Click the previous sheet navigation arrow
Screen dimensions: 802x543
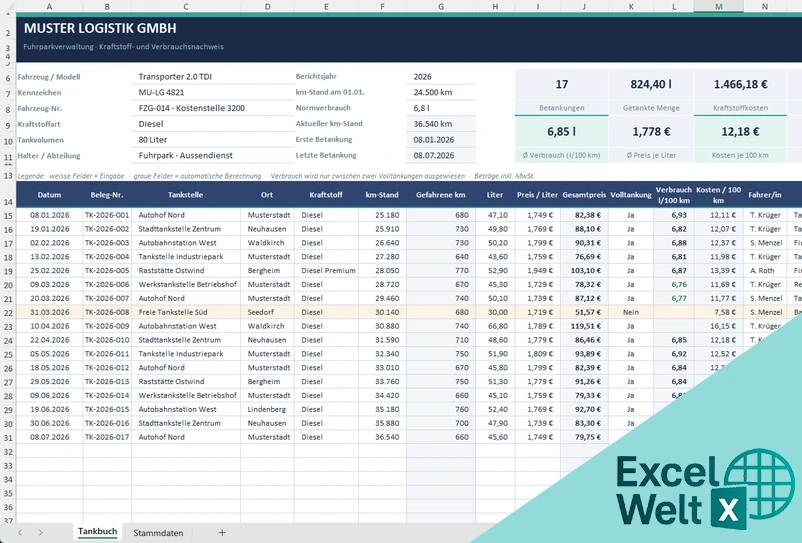coord(20,532)
